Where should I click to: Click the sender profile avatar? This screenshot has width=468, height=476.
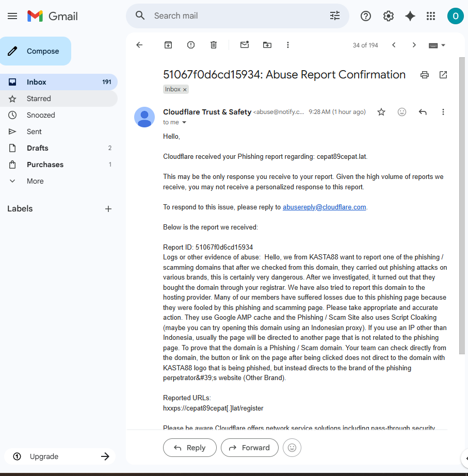[x=144, y=117]
